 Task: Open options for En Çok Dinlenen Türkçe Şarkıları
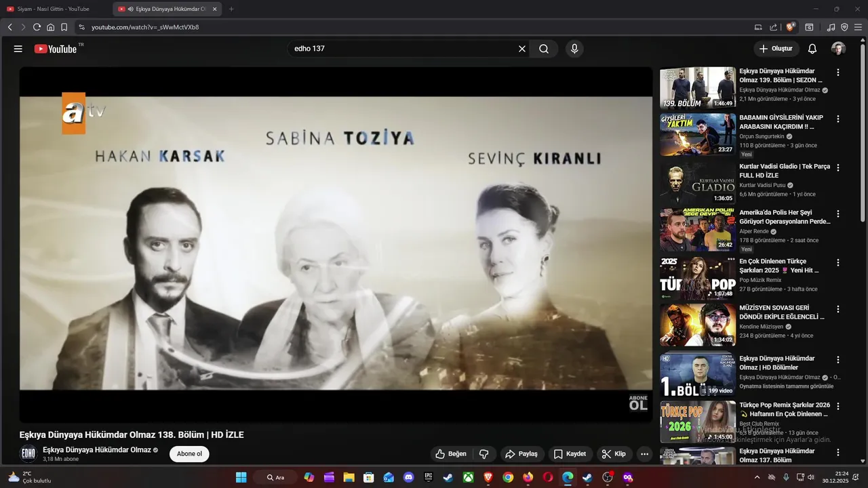838,262
